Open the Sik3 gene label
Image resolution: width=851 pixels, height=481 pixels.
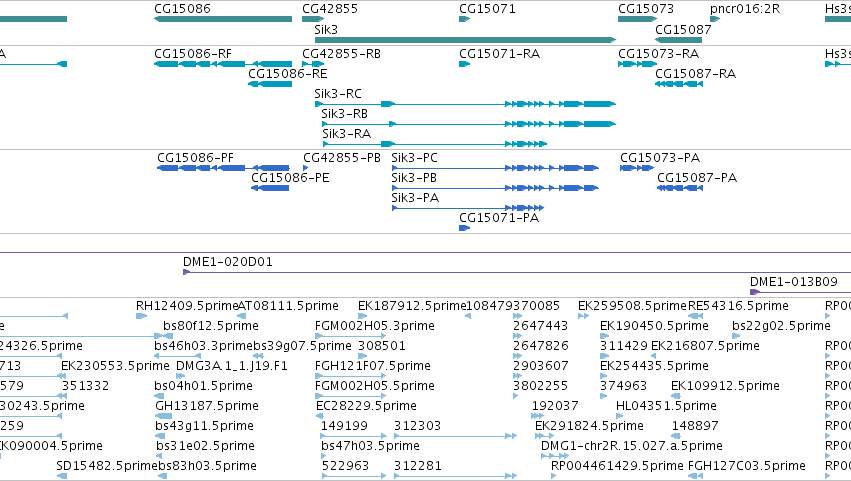click(326, 30)
